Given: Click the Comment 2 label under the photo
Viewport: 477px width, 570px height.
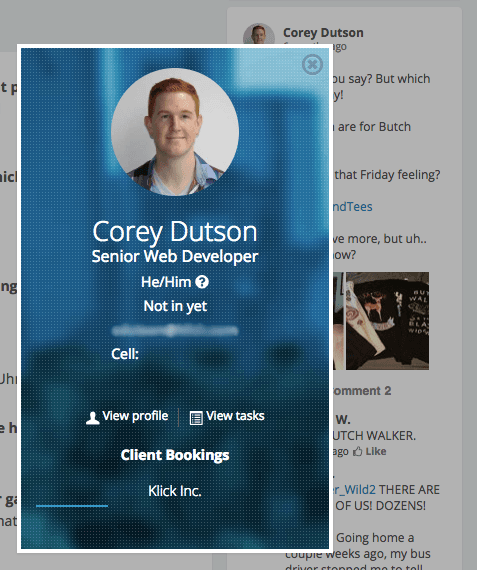Looking at the screenshot, I should [x=362, y=391].
